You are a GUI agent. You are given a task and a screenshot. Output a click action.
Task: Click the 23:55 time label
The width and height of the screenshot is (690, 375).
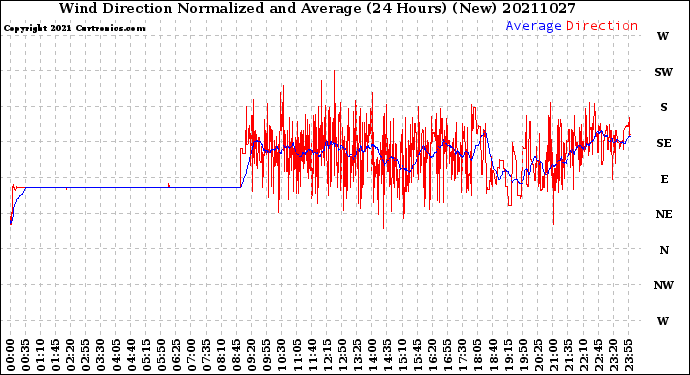[x=629, y=355]
